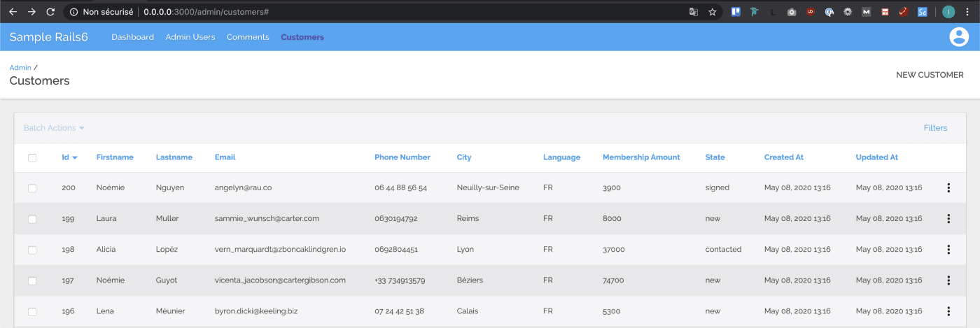Image resolution: width=980 pixels, height=328 pixels.
Task: Select checkbox for customer 197
Action: [x=32, y=281]
